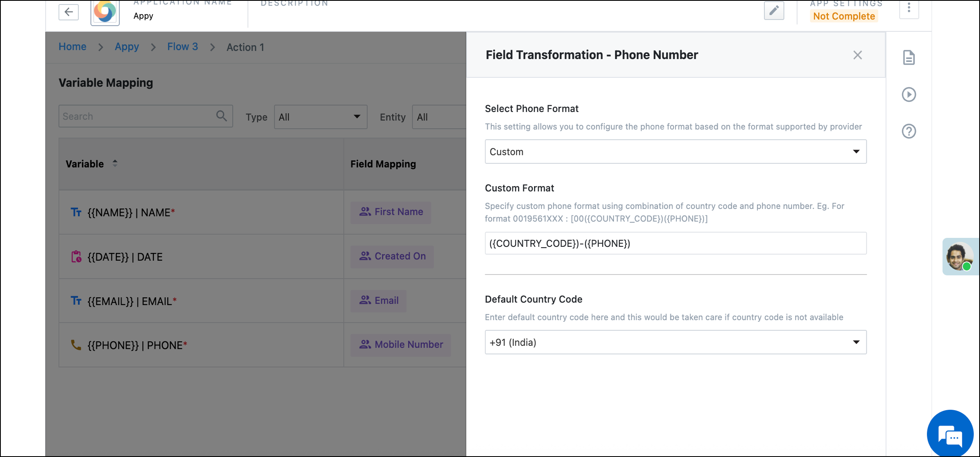Open the three-dot more options menu

[909, 8]
